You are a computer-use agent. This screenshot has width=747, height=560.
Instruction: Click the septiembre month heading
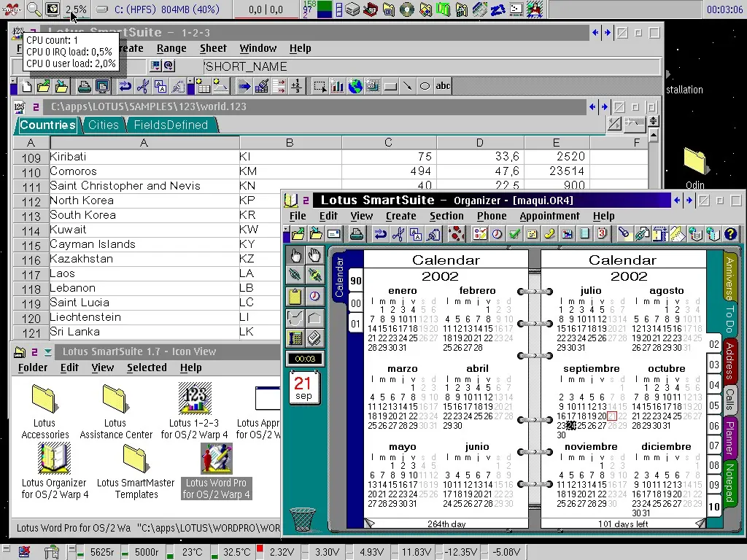pos(591,368)
